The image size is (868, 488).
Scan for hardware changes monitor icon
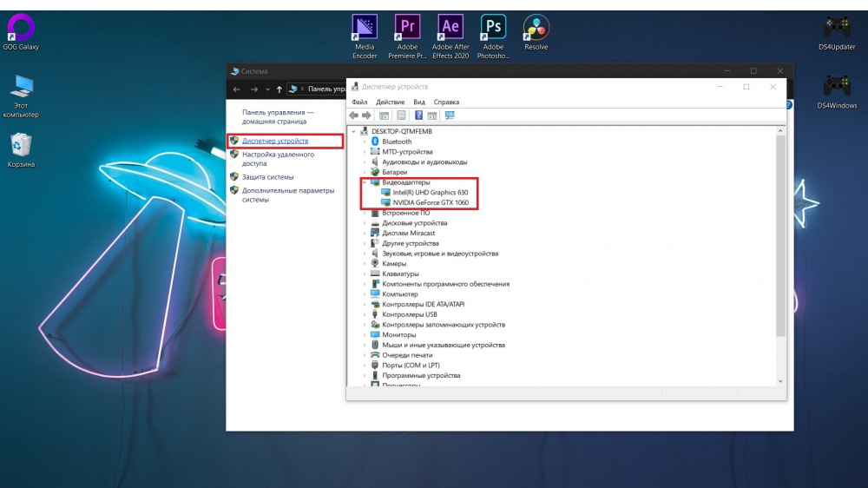[450, 115]
